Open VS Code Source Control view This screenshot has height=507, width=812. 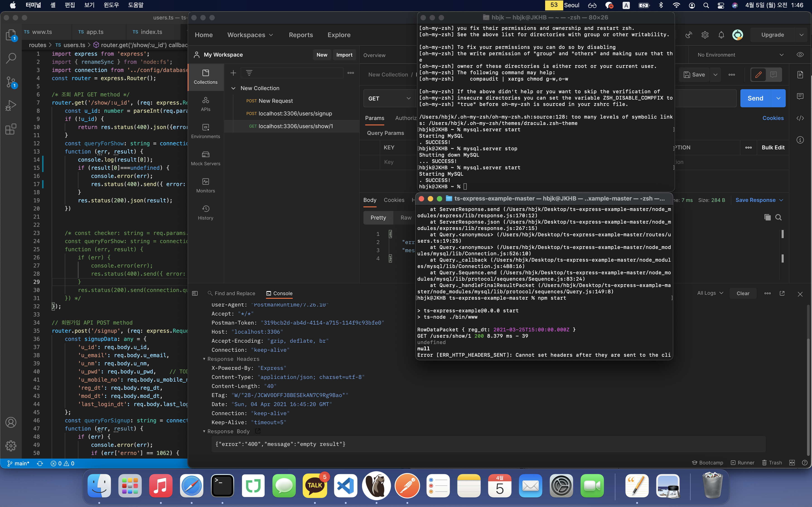(11, 82)
